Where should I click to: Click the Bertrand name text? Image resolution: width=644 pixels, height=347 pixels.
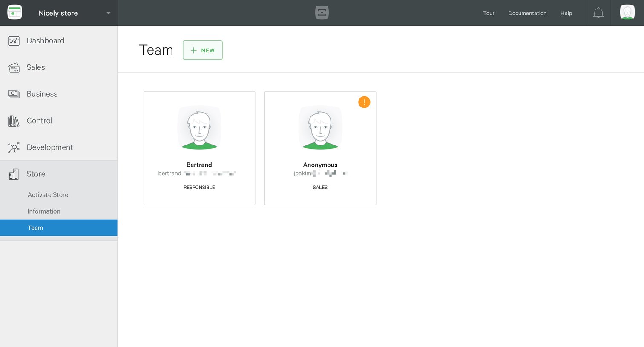(199, 165)
